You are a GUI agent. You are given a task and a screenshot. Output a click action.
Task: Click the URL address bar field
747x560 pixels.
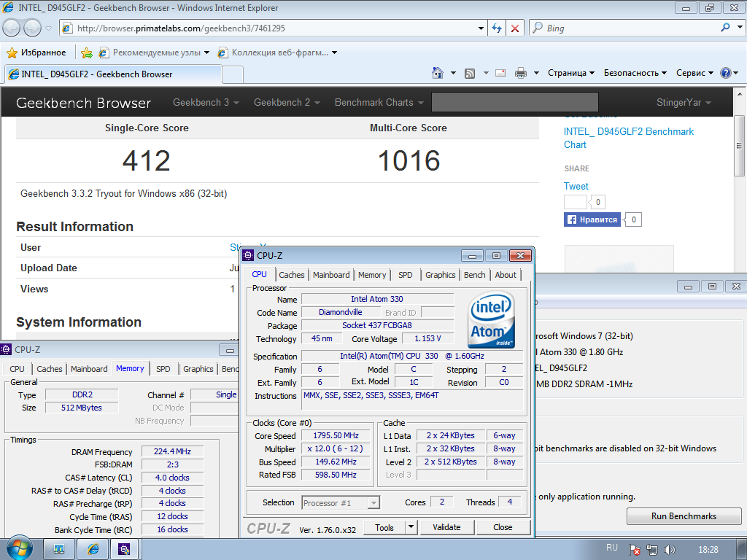point(274,28)
